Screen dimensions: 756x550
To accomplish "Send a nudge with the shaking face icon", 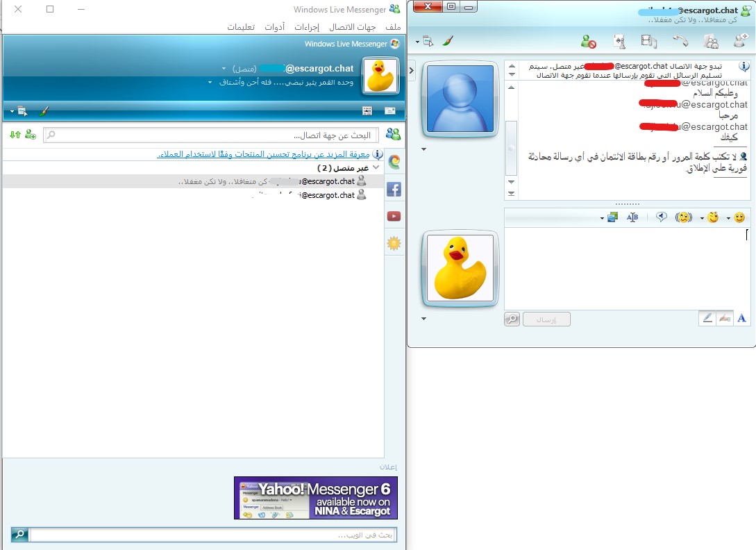I will [684, 217].
